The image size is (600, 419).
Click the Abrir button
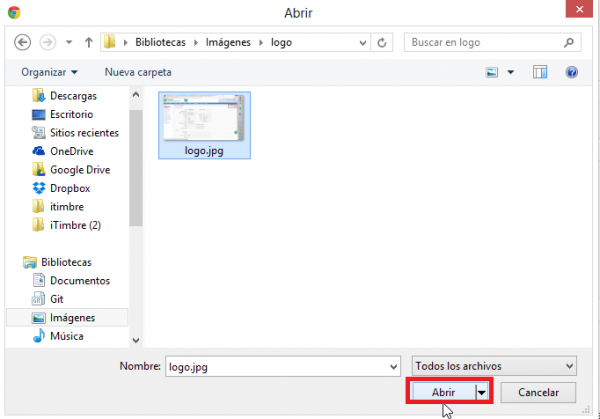[x=443, y=392]
